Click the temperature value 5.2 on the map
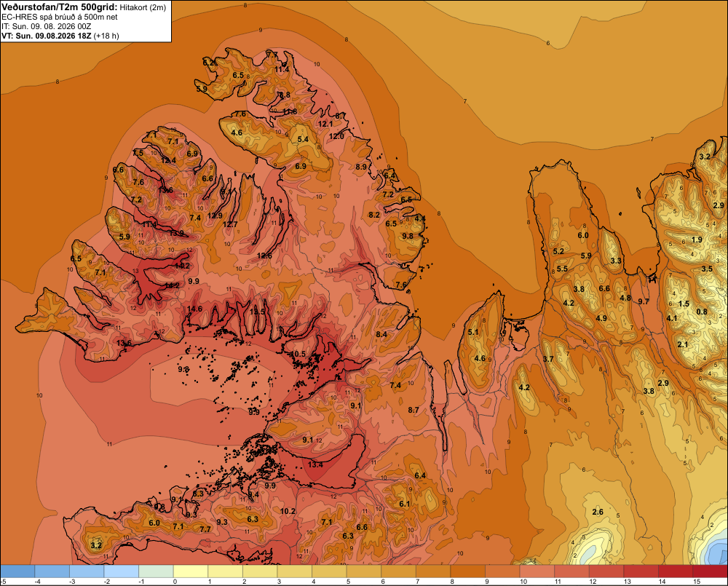Viewport: 728px width, 586px height. [558, 251]
